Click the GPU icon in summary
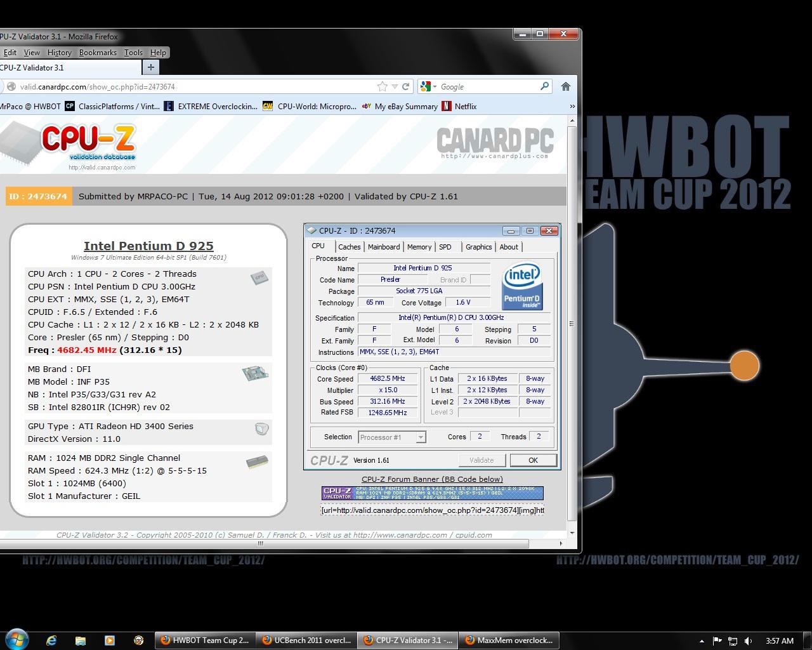 tap(261, 429)
